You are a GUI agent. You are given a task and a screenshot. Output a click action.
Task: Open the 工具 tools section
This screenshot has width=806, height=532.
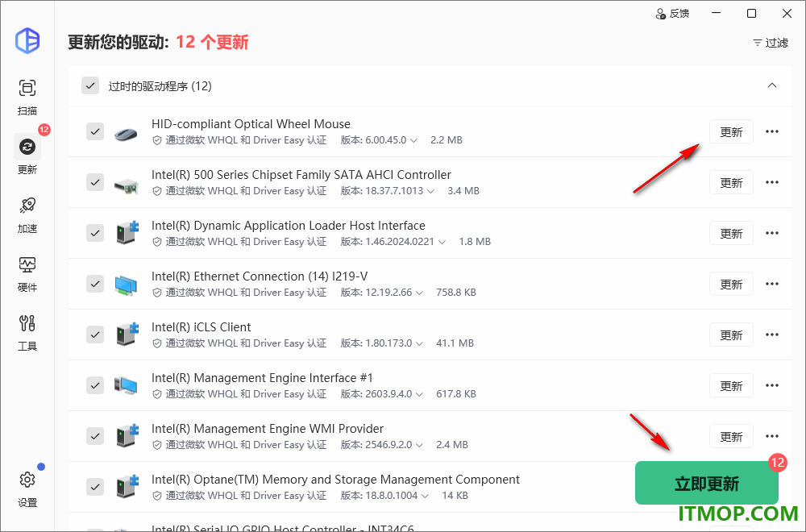27,333
